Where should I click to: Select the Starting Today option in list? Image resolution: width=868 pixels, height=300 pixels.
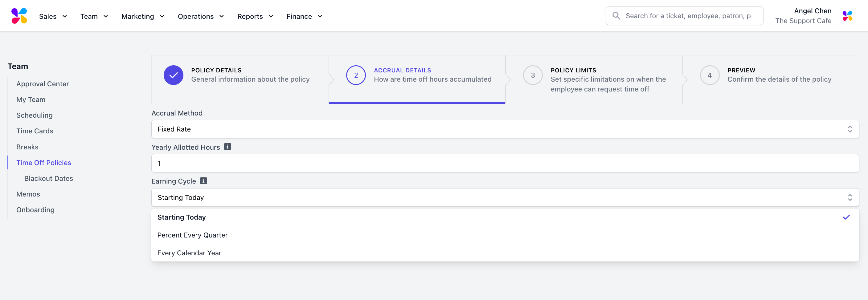pos(505,217)
